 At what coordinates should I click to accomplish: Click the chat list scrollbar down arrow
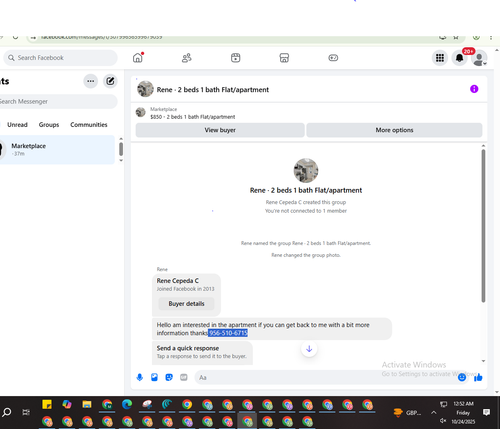(121, 160)
